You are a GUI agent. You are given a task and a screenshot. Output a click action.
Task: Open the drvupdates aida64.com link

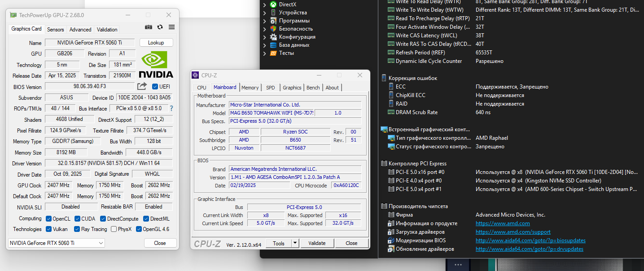click(530, 249)
